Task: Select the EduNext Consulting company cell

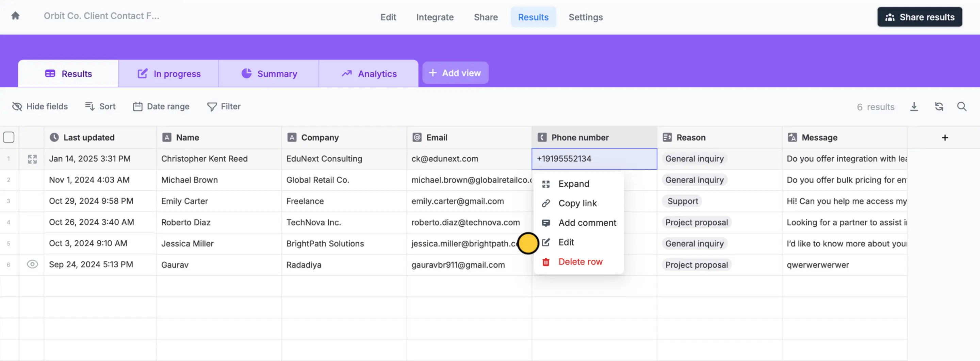Action: click(x=344, y=159)
